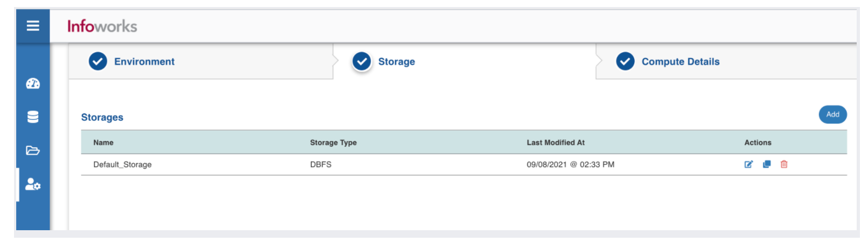Edit Default_Storage using the pencil icon
Image resolution: width=868 pixels, height=248 pixels.
pyautogui.click(x=748, y=164)
